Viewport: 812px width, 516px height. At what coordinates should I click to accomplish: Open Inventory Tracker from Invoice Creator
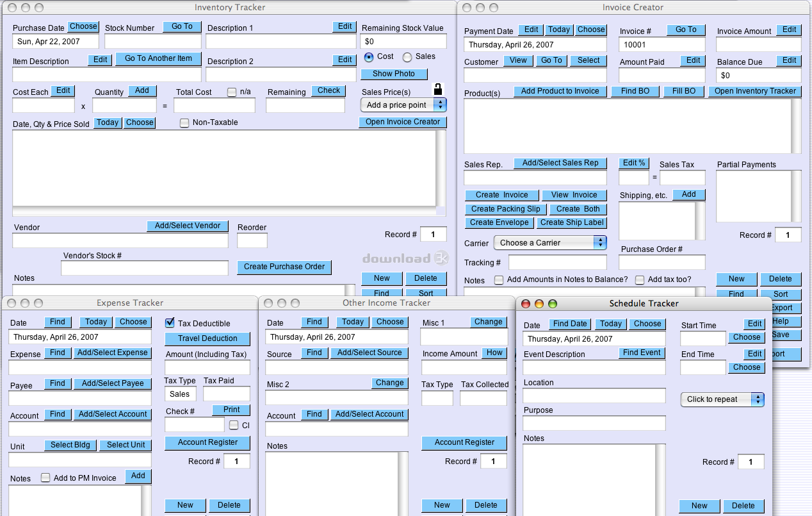coord(755,91)
